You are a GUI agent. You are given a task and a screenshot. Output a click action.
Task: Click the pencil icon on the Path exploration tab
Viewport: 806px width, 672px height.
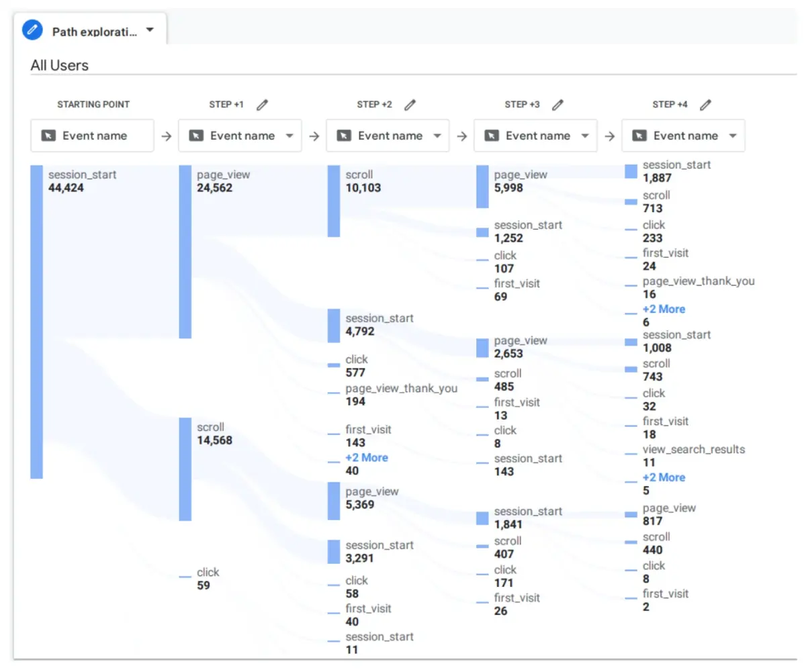pyautogui.click(x=32, y=30)
